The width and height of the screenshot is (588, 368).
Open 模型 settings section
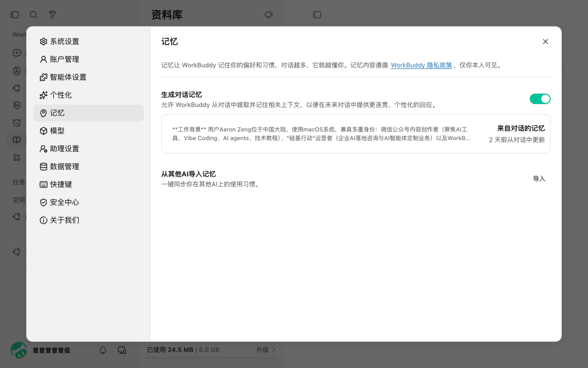click(89, 131)
